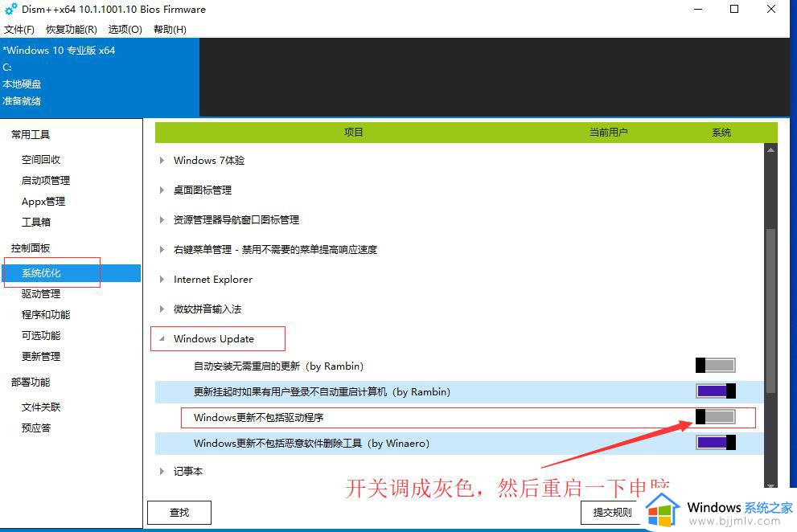This screenshot has height=532, width=797.
Task: Click the 当前用户 column header
Action: (608, 133)
